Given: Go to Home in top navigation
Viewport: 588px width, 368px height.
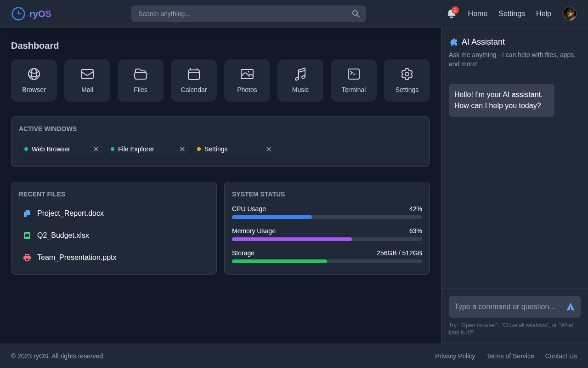Looking at the screenshot, I should tap(477, 14).
